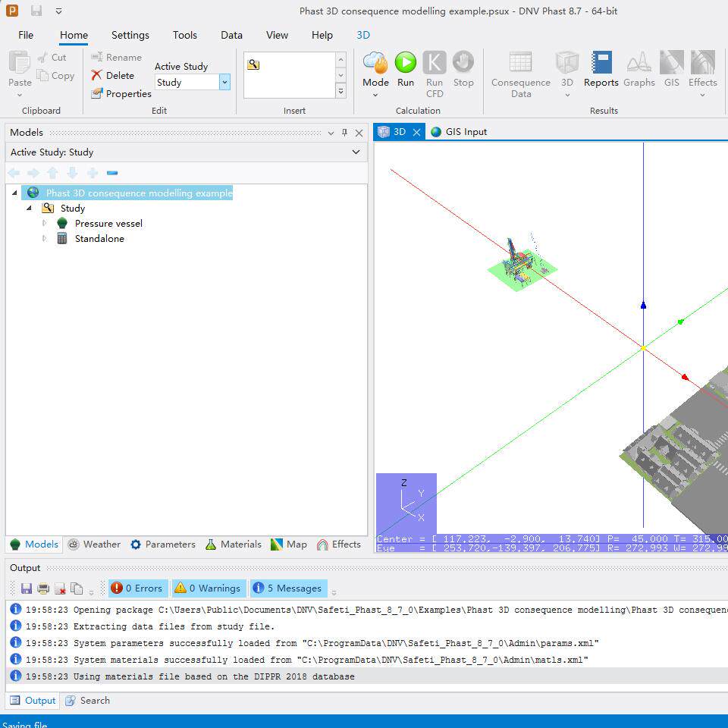Click the navigate back arrow in Models toolbar
Image resolution: width=728 pixels, height=728 pixels.
pyautogui.click(x=14, y=173)
